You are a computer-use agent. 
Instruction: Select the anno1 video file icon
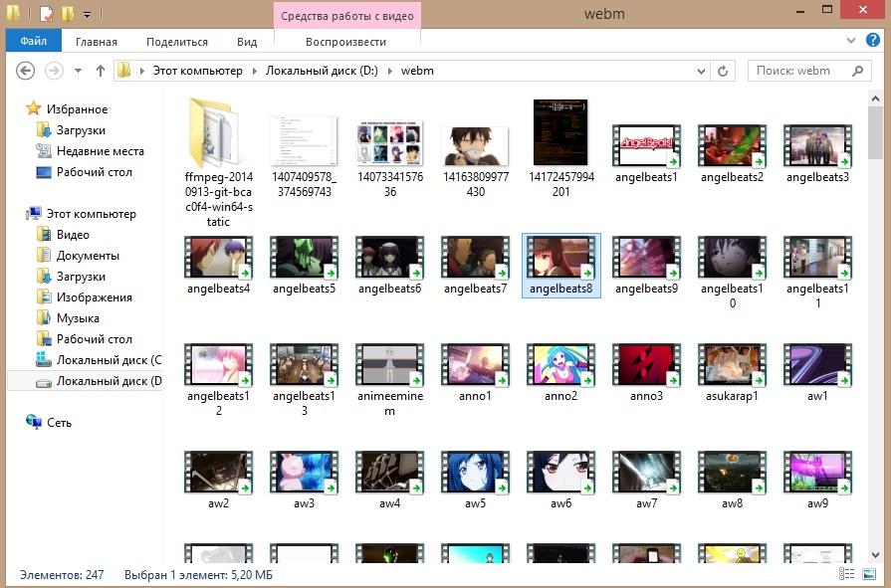[476, 365]
